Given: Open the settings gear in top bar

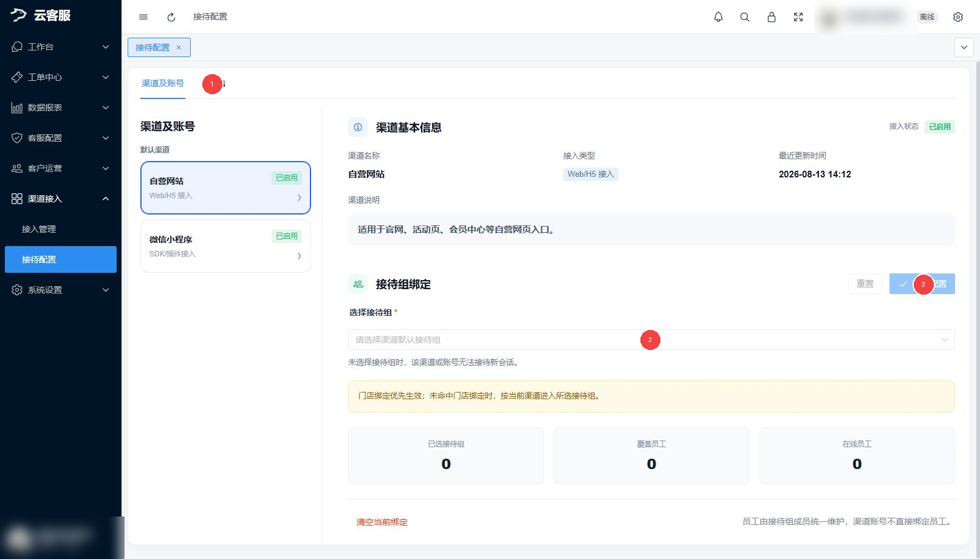Looking at the screenshot, I should pyautogui.click(x=958, y=17).
